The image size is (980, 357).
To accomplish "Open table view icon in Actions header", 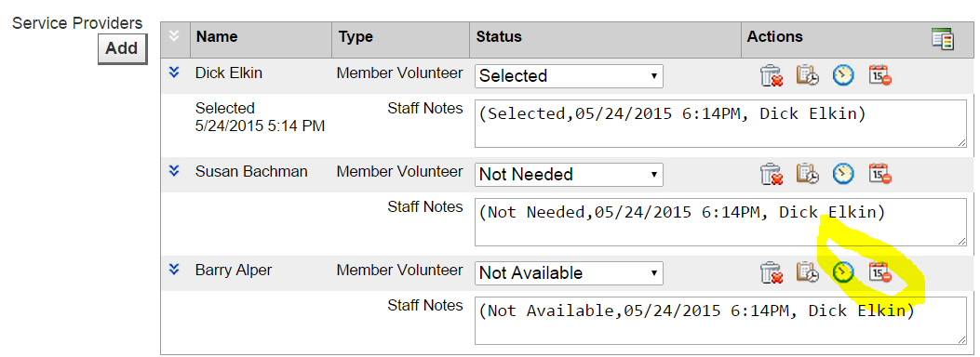I will tap(943, 39).
